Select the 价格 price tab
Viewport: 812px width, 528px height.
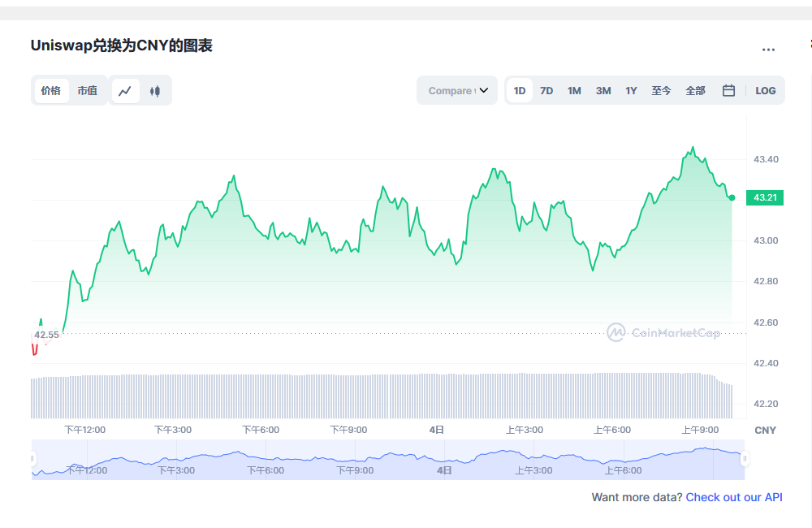[x=50, y=91]
